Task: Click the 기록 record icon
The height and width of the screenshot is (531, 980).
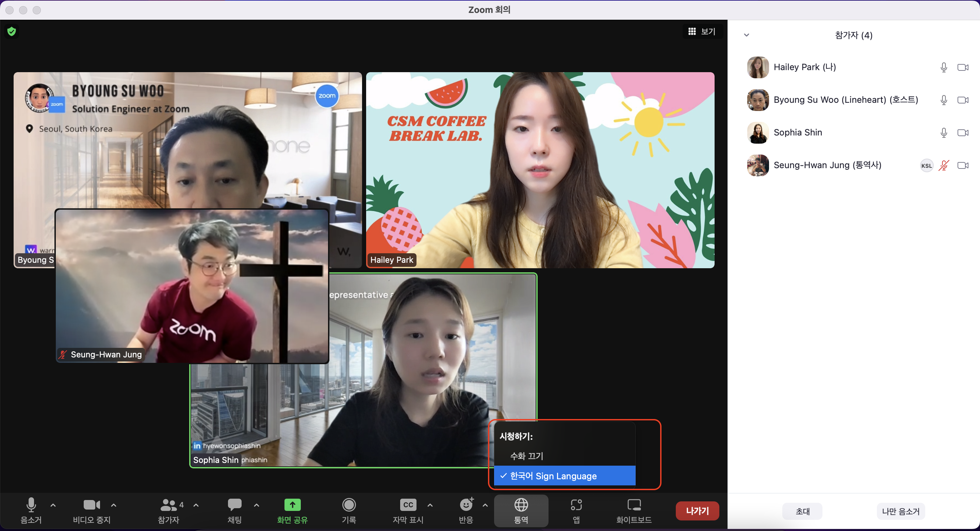Action: 349,505
